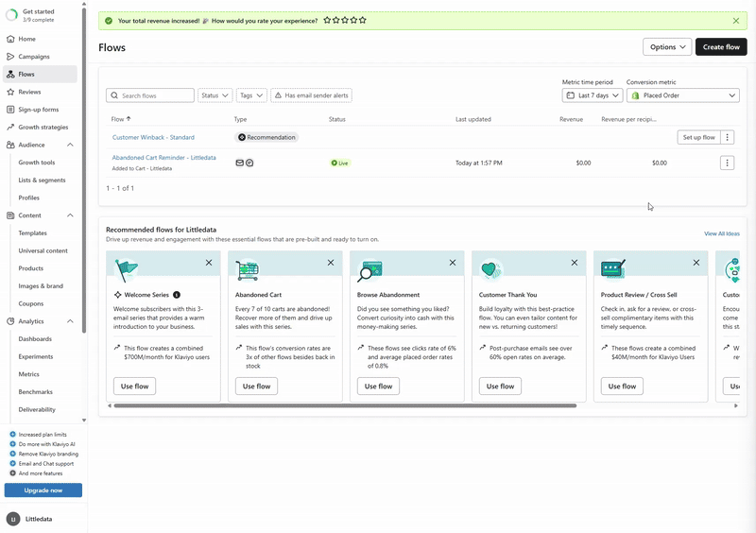The height and width of the screenshot is (533, 756).
Task: Dismiss the Welcome Series card
Action: [209, 263]
